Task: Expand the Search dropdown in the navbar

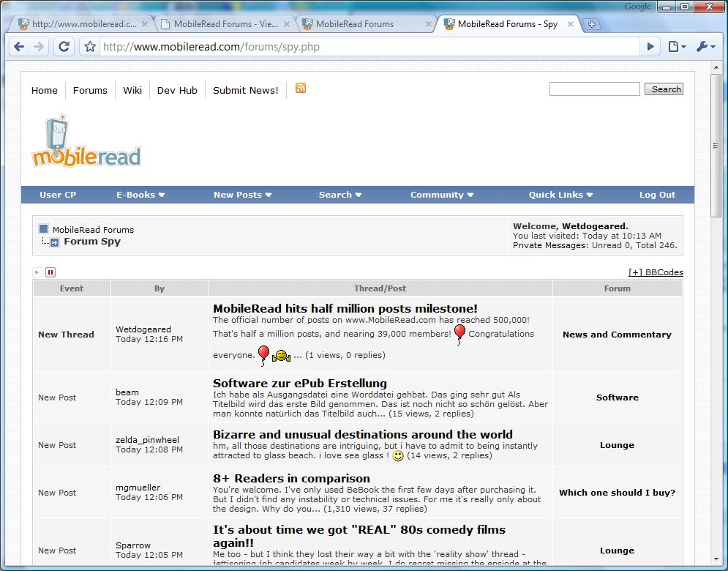Action: 340,195
